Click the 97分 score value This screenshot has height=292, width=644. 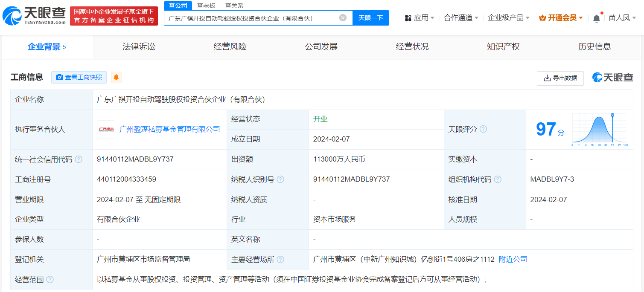coord(550,130)
